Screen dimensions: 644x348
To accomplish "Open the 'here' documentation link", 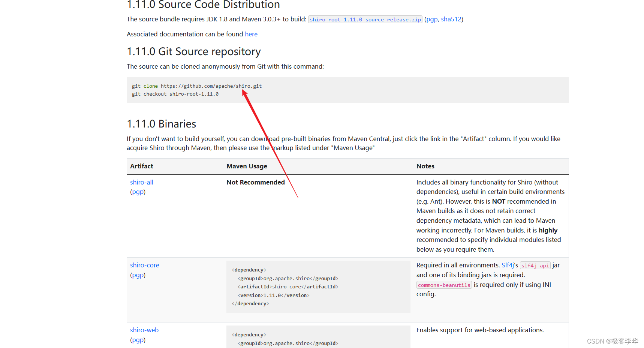I will [x=251, y=34].
